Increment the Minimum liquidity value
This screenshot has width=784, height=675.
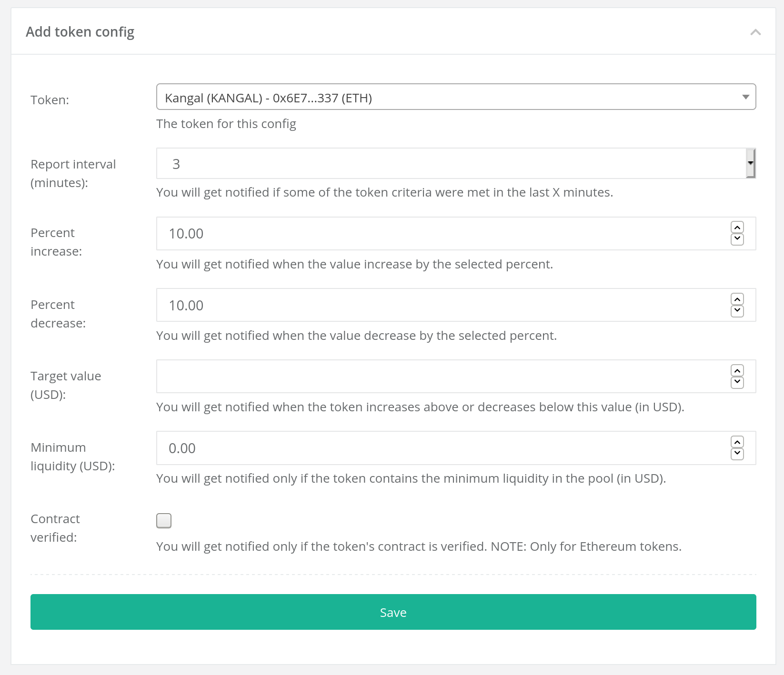pos(737,442)
